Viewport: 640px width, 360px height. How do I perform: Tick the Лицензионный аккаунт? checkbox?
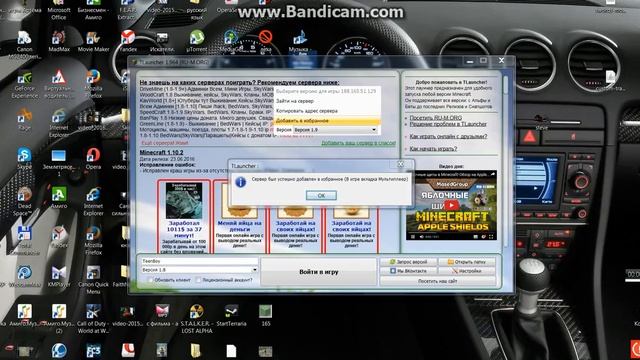pos(198,280)
